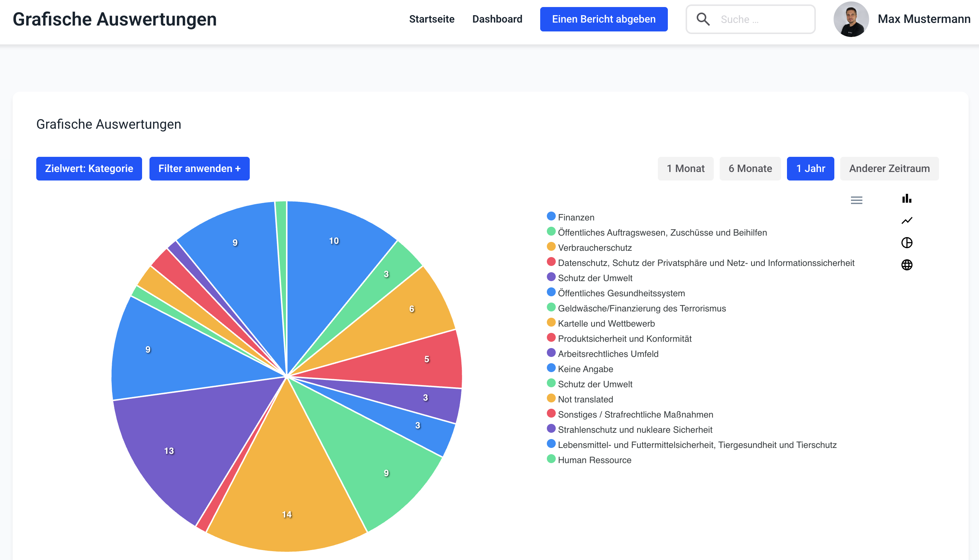Open Max Mustermann profile avatar
Screen dimensions: 979x560
(x=851, y=19)
